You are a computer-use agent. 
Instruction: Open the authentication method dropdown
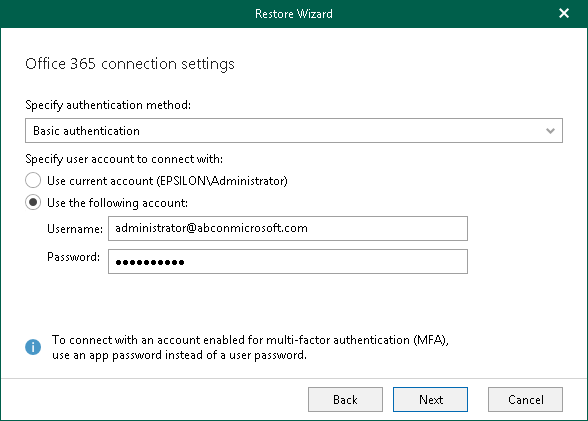click(x=294, y=130)
